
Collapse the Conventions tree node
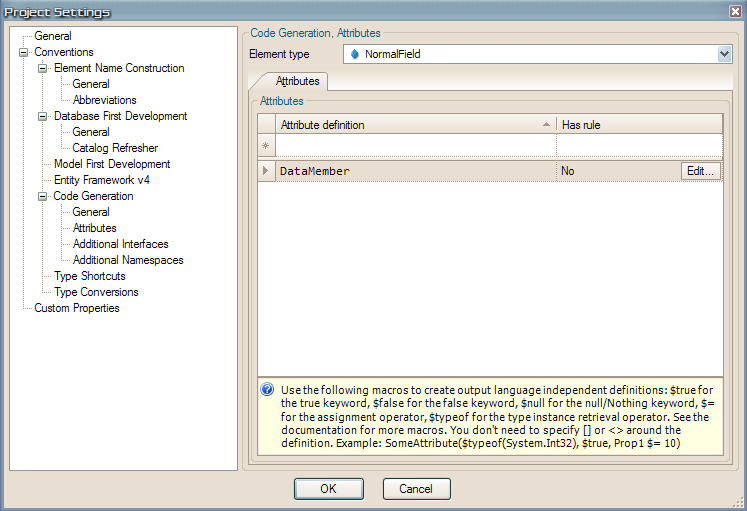(x=23, y=52)
